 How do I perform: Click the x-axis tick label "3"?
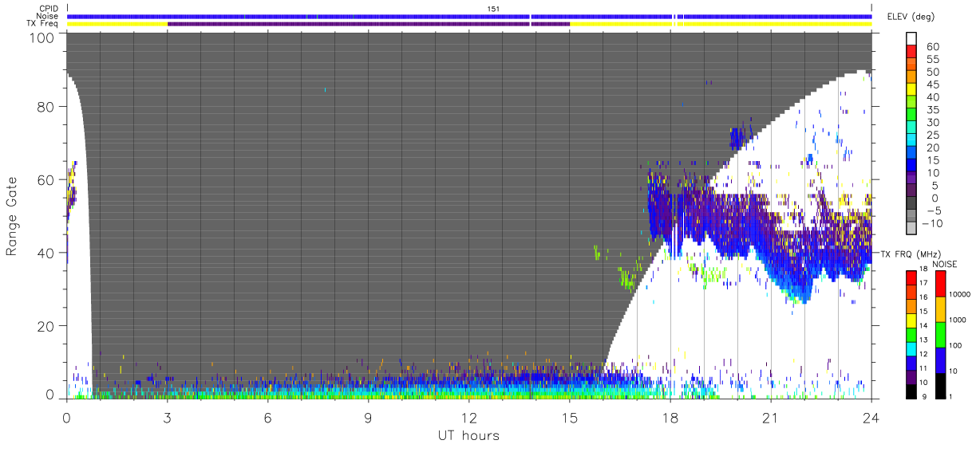(167, 417)
